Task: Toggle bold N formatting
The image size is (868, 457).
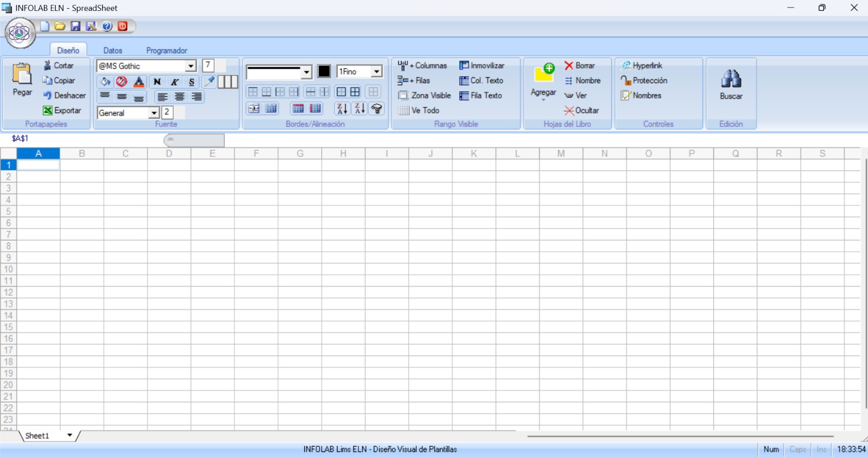Action: [x=157, y=82]
